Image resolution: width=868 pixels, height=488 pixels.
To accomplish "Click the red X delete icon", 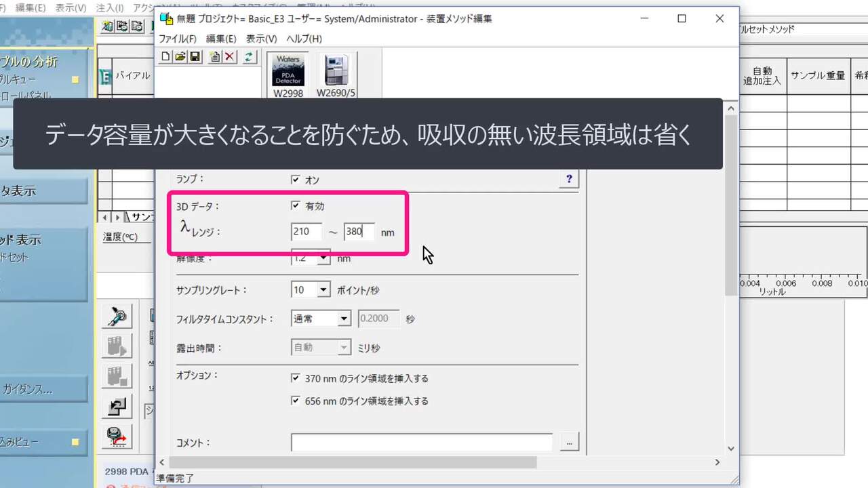I will tap(230, 57).
